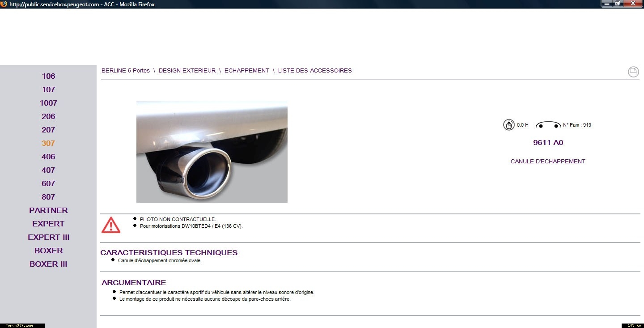The image size is (644, 328).
Task: Click the ARGUMENTAIRE heading
Action: pos(134,283)
